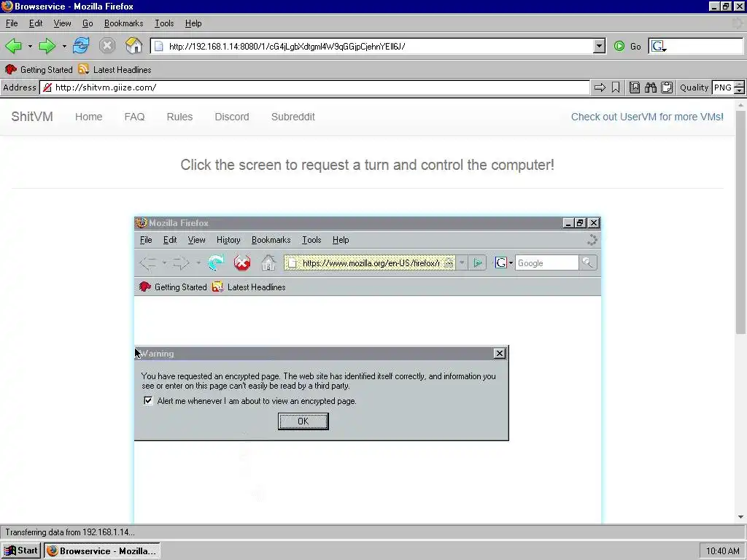Increase Quality with the up stepper arrow

[x=740, y=85]
